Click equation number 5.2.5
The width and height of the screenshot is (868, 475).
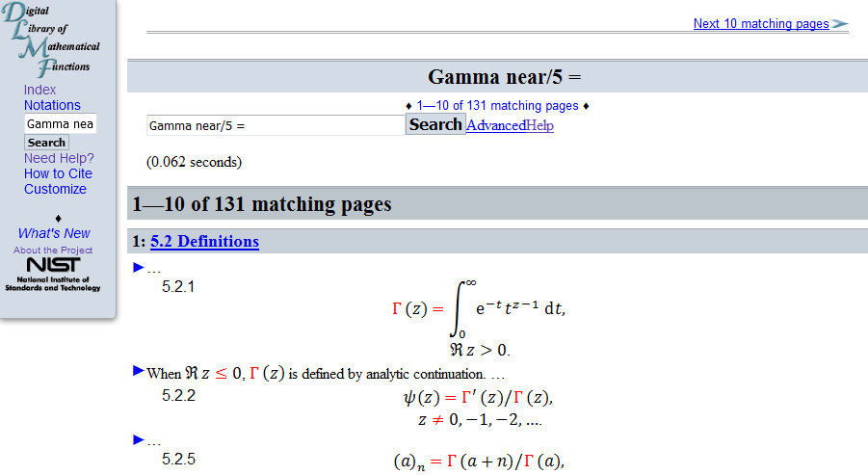pos(178,459)
